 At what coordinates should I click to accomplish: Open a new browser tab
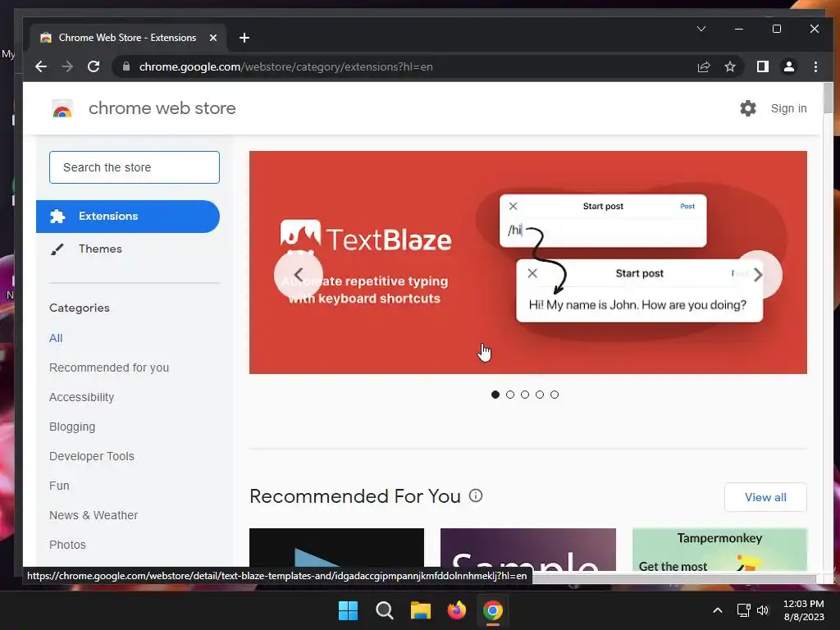(x=244, y=38)
